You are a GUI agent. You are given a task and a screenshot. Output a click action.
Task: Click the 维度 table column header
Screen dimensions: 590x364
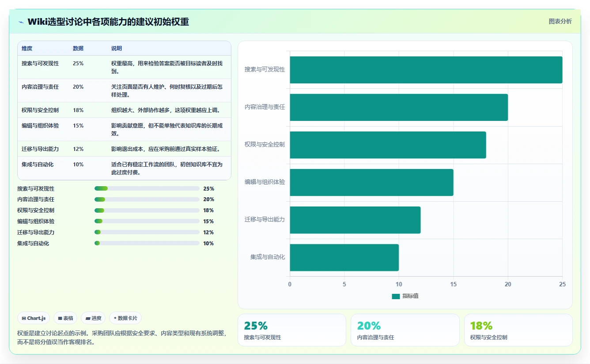pos(27,49)
